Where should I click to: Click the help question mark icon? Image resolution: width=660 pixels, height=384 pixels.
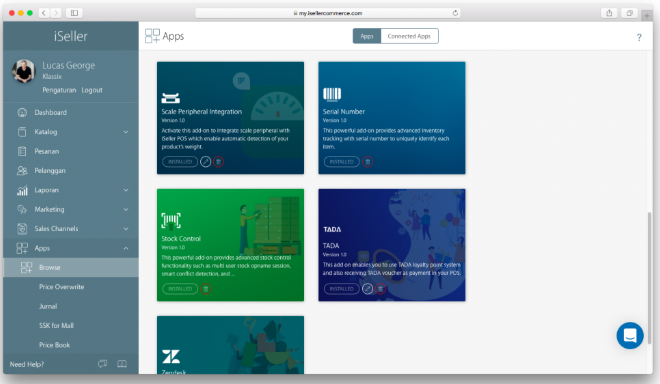tap(639, 37)
